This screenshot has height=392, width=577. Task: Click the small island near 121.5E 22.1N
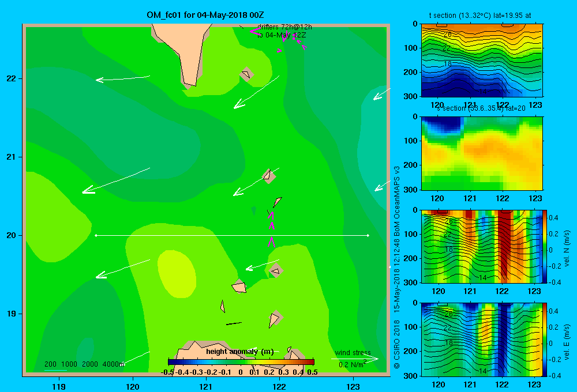246,74
